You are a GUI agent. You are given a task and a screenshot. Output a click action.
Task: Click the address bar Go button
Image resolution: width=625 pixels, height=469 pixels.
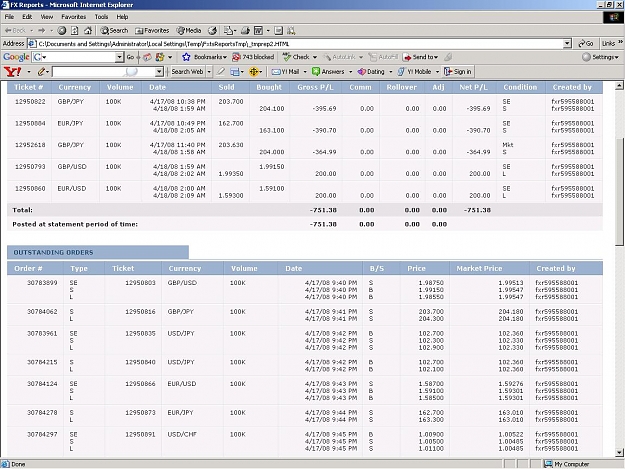tap(586, 43)
